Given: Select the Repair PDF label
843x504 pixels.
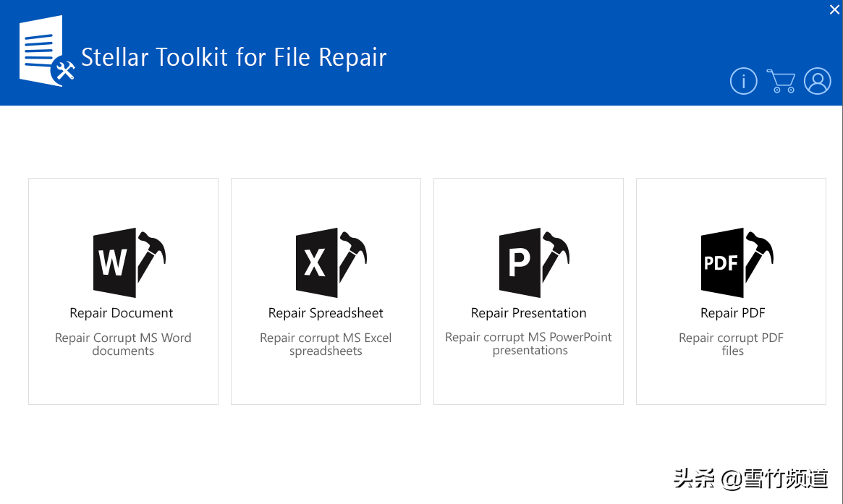Looking at the screenshot, I should point(732,313).
